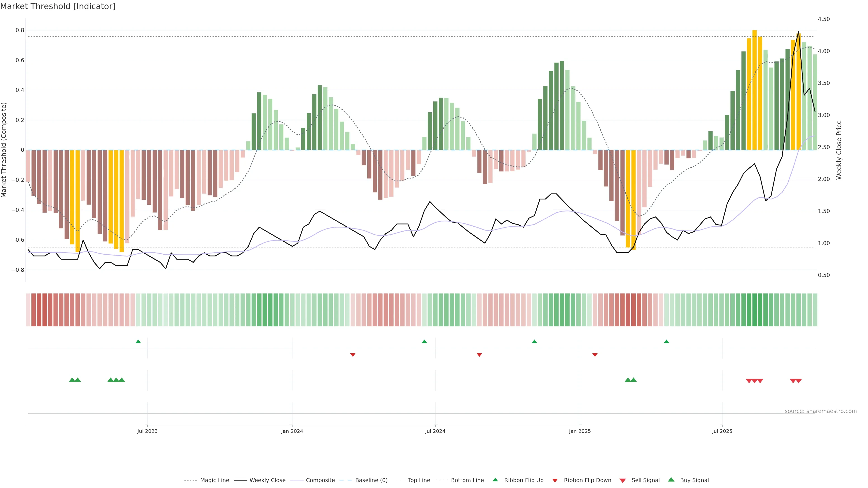The image size is (868, 488).
Task: Click the Jul 2025 x-axis label
Action: [x=722, y=431]
